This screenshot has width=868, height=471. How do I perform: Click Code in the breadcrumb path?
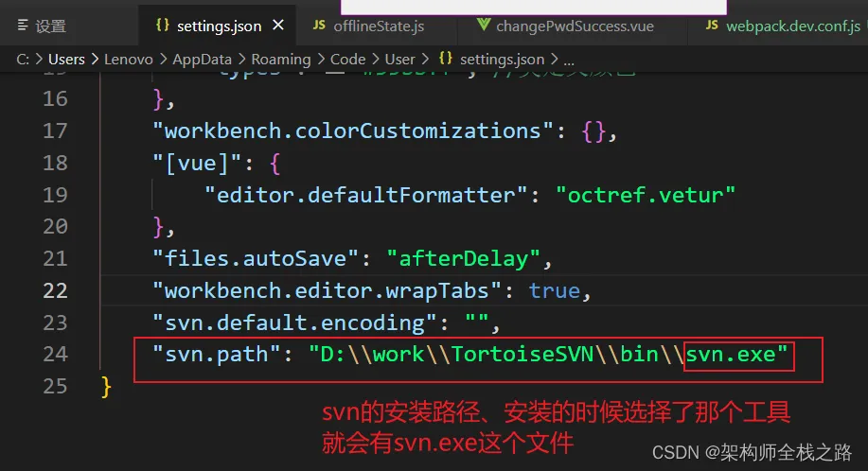(347, 60)
